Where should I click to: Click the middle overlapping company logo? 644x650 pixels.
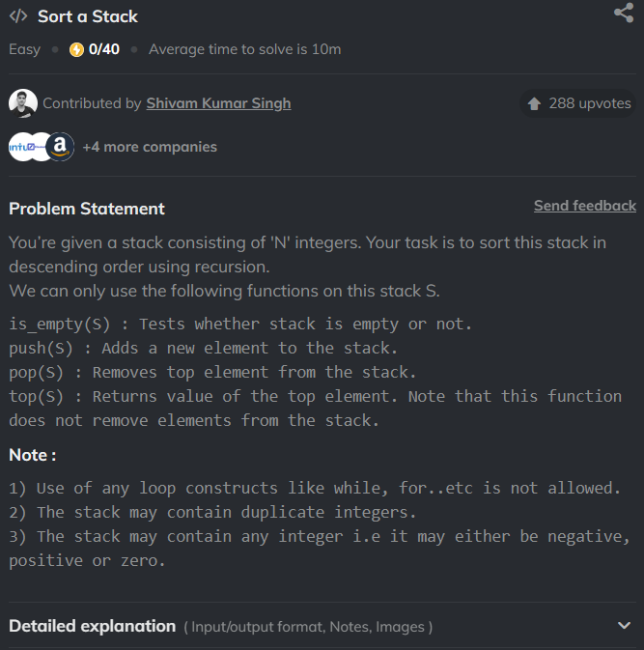pos(41,147)
